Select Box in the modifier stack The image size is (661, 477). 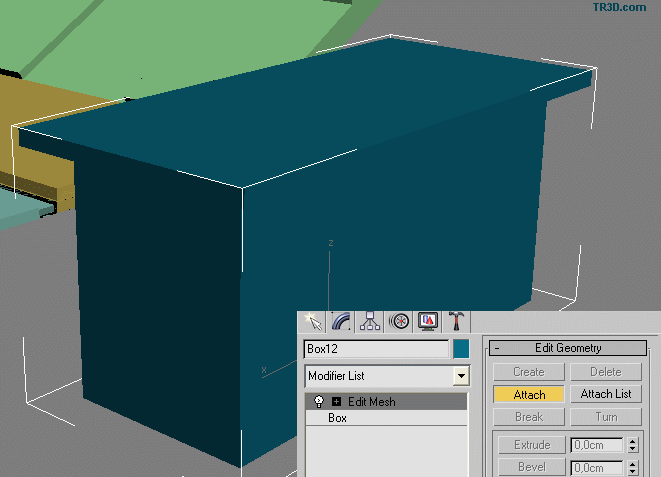(x=337, y=418)
